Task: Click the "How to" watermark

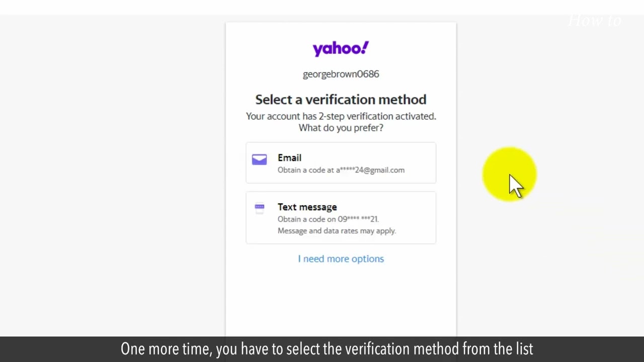Action: coord(594,21)
